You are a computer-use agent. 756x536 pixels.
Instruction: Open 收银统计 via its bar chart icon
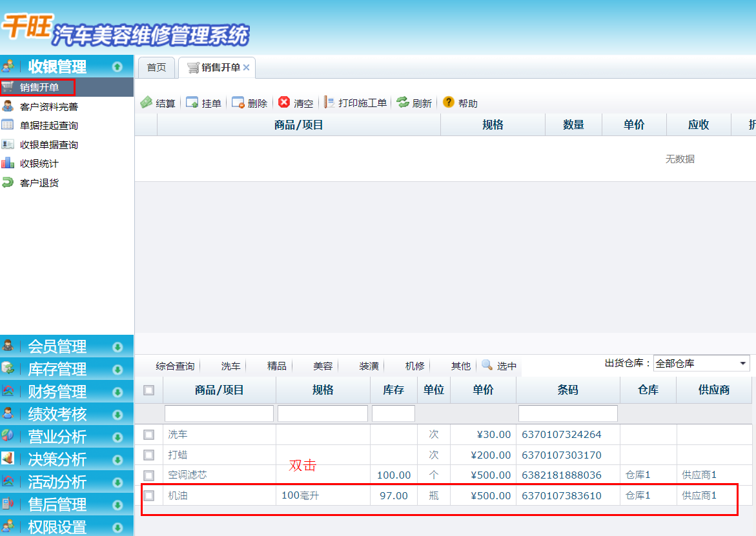[8, 163]
